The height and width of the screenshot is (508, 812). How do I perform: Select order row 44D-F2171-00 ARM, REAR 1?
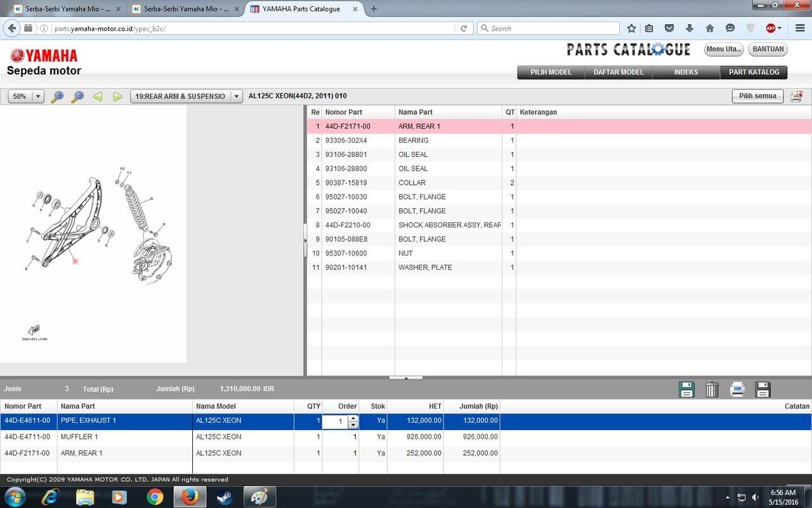(x=406, y=453)
